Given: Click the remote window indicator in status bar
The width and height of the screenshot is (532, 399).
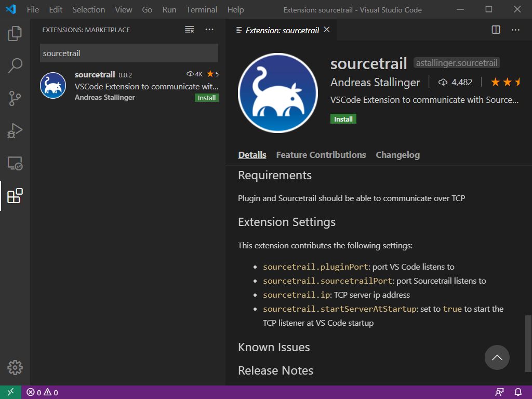Looking at the screenshot, I should tap(10, 392).
